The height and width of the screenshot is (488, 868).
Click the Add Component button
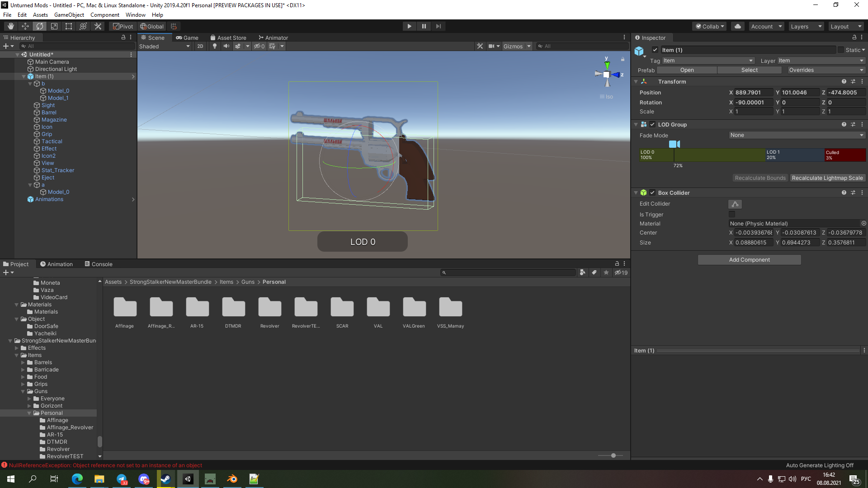click(749, 259)
